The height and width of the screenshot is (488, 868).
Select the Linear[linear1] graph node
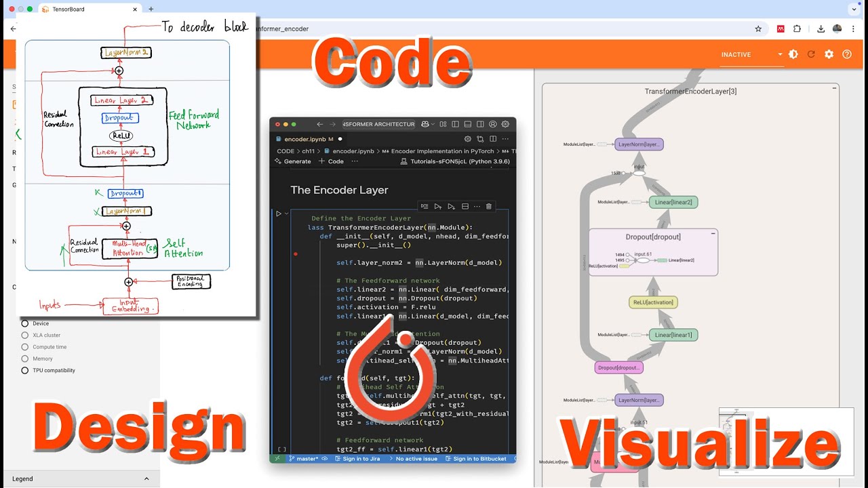coord(673,335)
